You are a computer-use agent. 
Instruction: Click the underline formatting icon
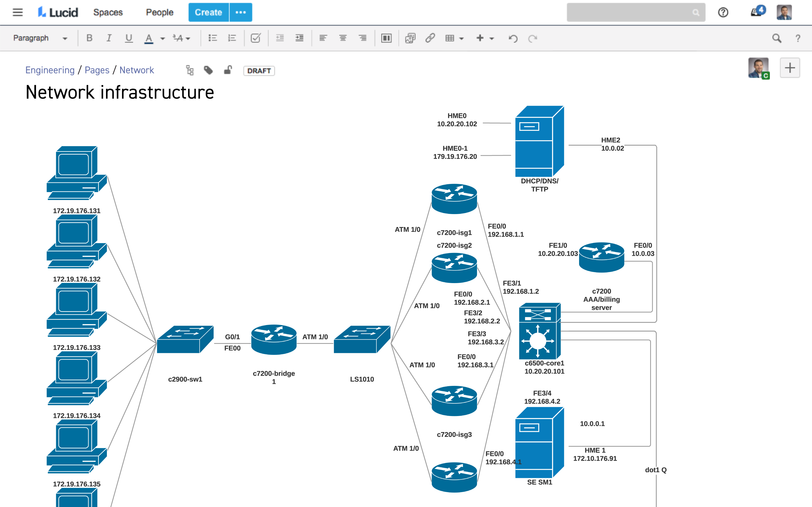[128, 39]
